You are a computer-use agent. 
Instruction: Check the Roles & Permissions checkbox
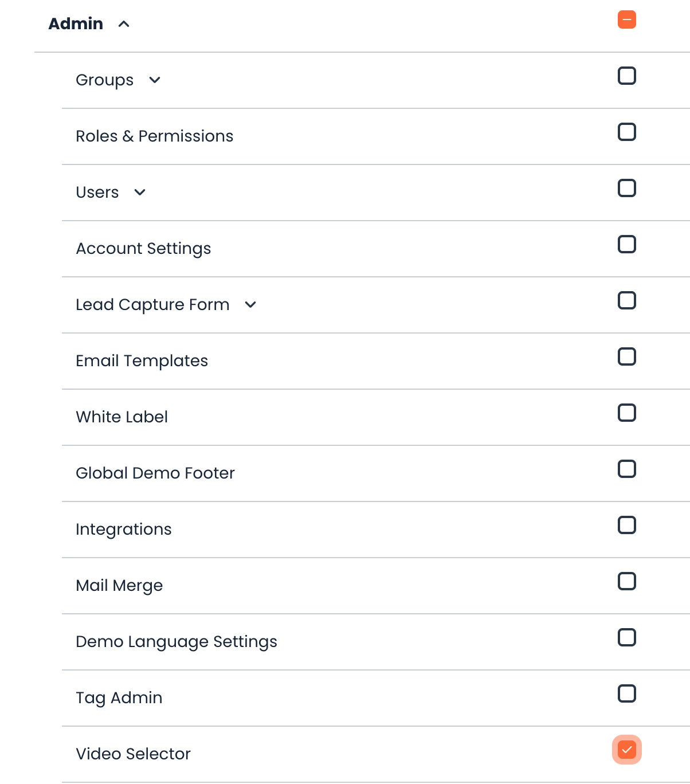click(627, 132)
